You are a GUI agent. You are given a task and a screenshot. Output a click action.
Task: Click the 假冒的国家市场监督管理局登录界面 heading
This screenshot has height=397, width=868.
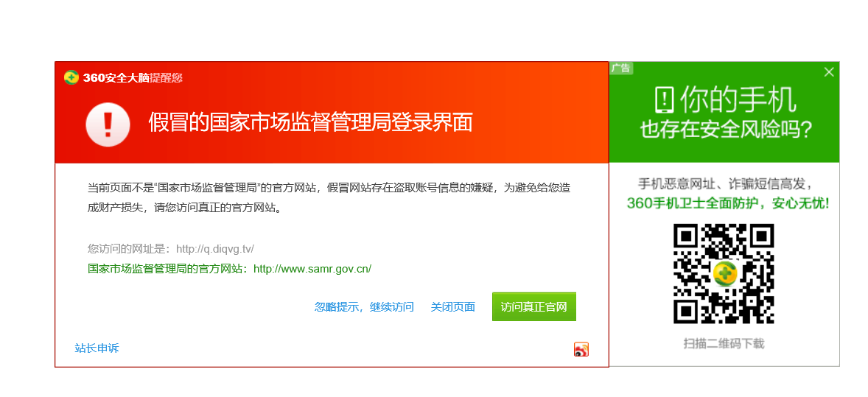(x=310, y=123)
